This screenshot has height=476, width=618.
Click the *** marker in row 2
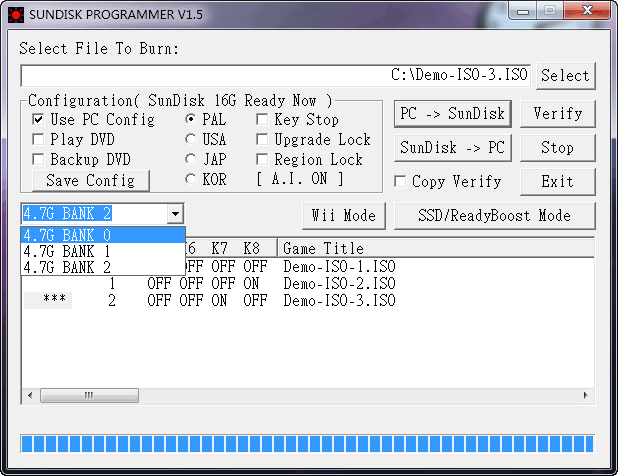(x=54, y=300)
